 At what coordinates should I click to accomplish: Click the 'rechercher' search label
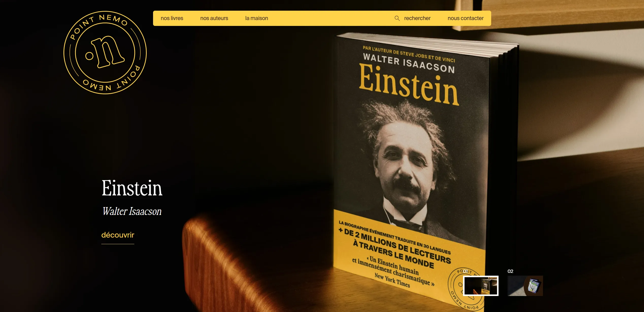417,18
